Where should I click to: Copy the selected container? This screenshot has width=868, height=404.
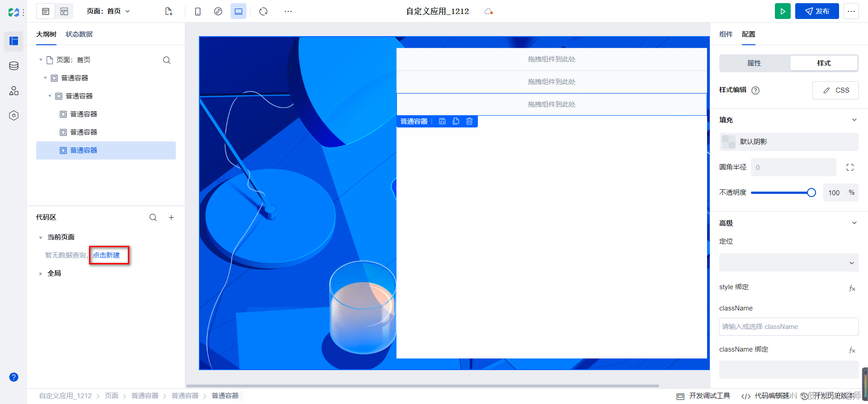pos(456,121)
